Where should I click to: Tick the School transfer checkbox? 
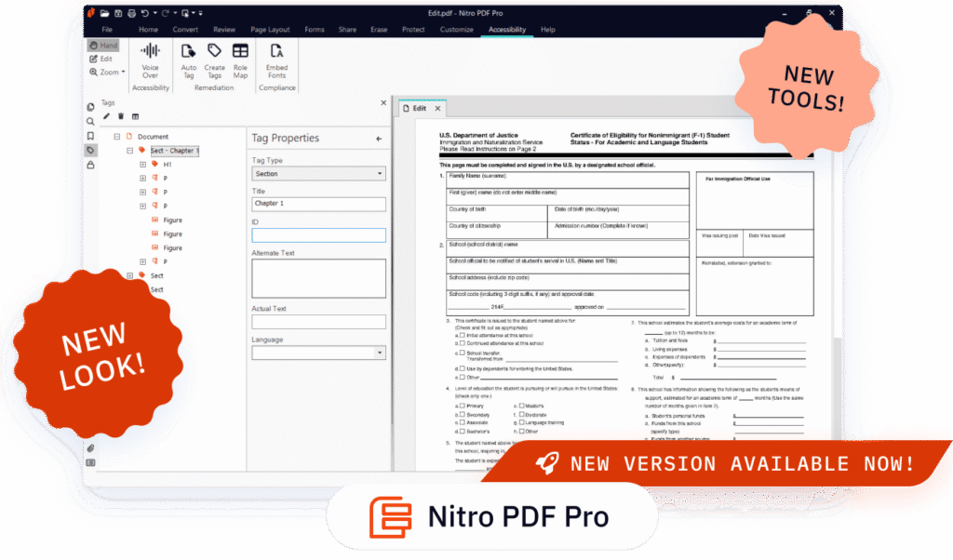pos(463,353)
